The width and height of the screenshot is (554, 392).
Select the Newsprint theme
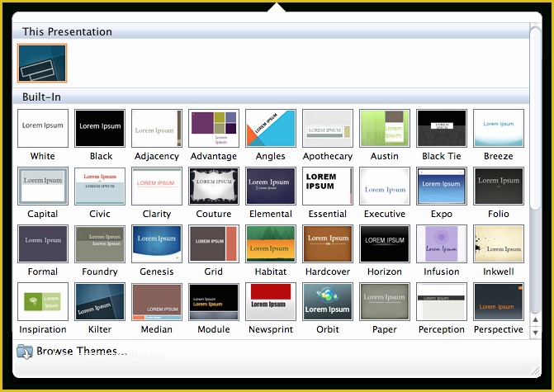point(271,301)
